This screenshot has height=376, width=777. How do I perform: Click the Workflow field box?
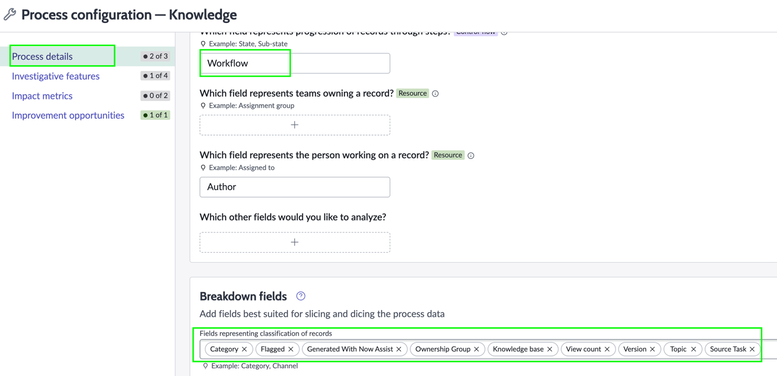click(x=295, y=63)
